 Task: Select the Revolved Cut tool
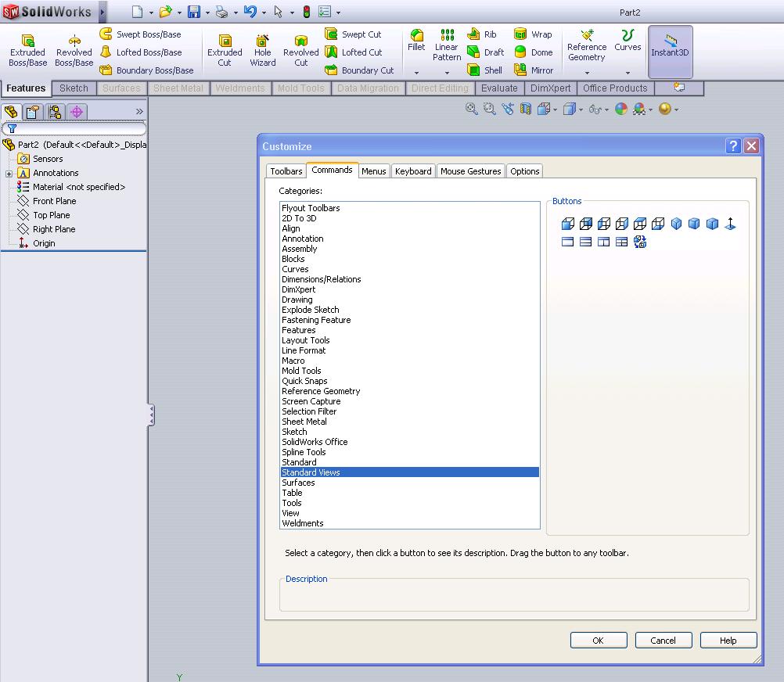point(300,51)
